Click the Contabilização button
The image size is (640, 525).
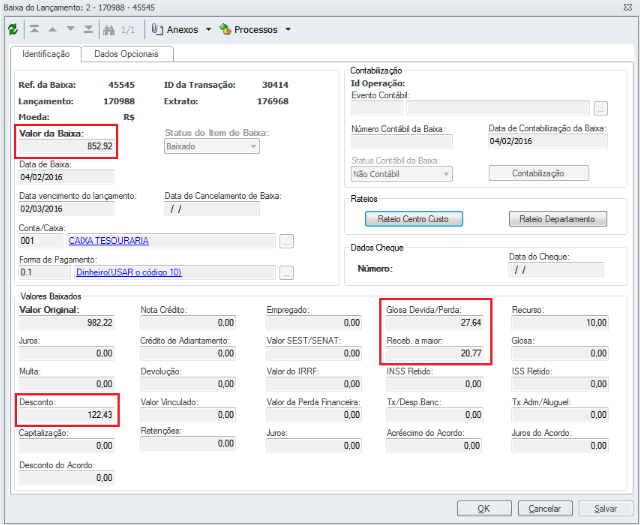(538, 173)
